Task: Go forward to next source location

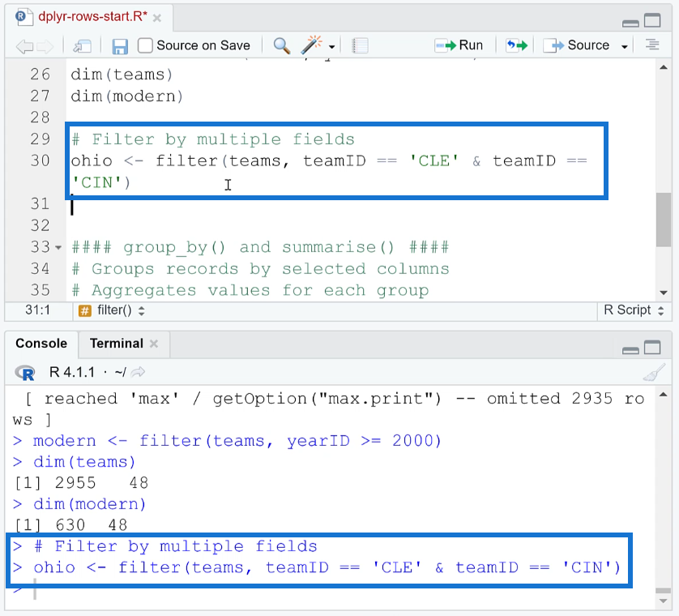Action: coord(45,45)
